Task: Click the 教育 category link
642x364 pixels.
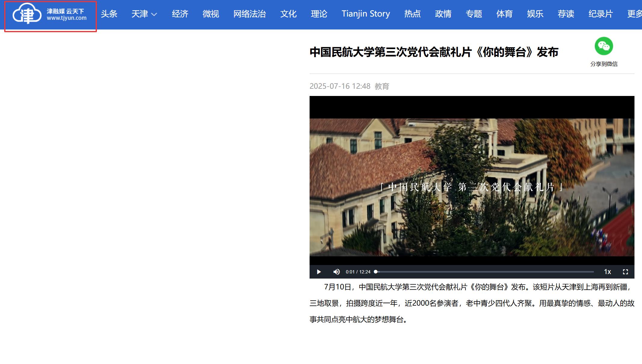Action: click(382, 86)
